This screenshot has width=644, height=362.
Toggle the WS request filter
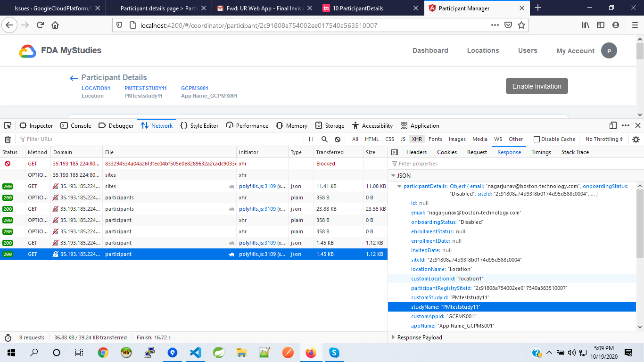coord(498,139)
